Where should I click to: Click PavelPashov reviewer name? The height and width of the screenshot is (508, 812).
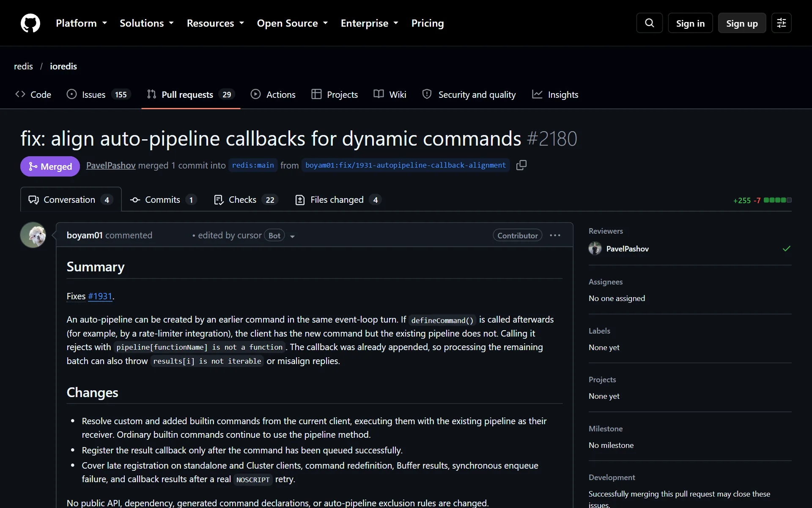(627, 249)
